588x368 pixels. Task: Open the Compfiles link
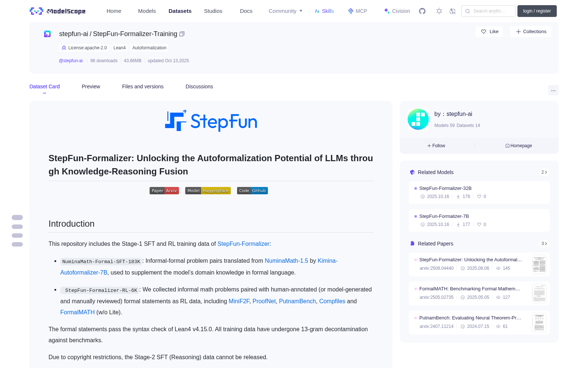pos(332,301)
